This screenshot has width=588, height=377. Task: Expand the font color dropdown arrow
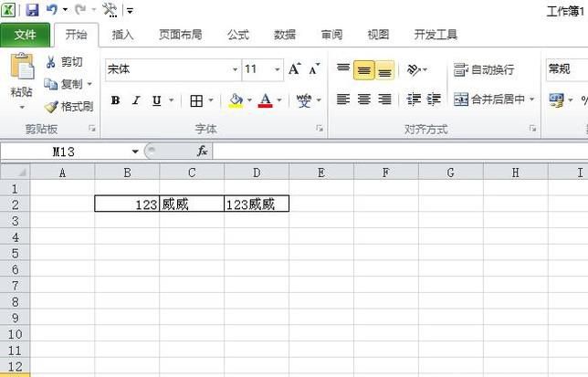pyautogui.click(x=279, y=100)
